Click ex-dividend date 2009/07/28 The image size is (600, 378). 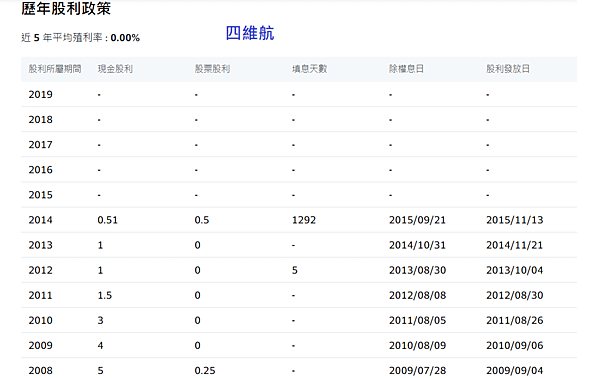point(417,371)
